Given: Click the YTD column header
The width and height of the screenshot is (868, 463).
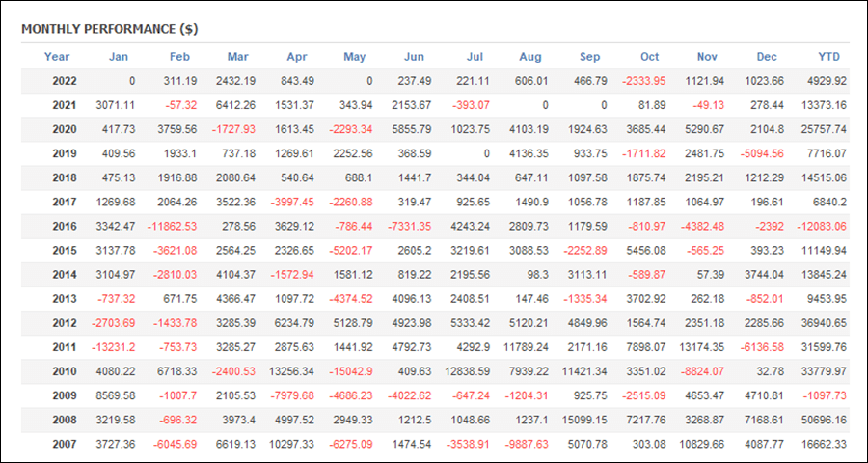Looking at the screenshot, I should click(x=828, y=57).
